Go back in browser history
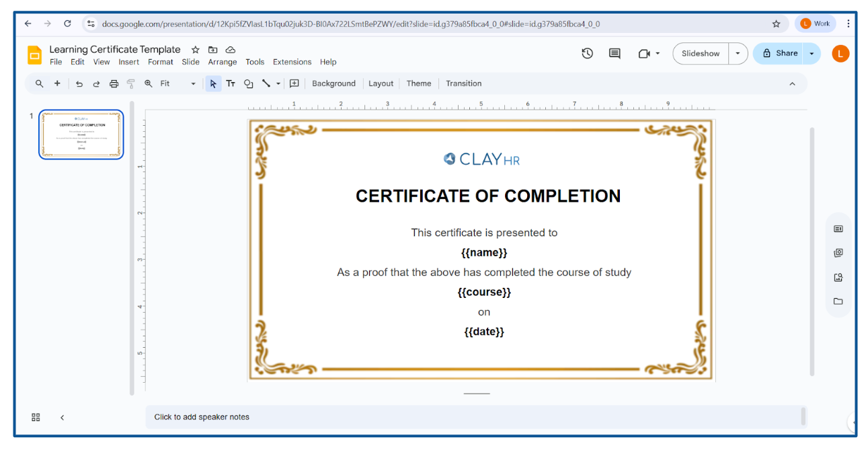The image size is (868, 452). [x=28, y=24]
